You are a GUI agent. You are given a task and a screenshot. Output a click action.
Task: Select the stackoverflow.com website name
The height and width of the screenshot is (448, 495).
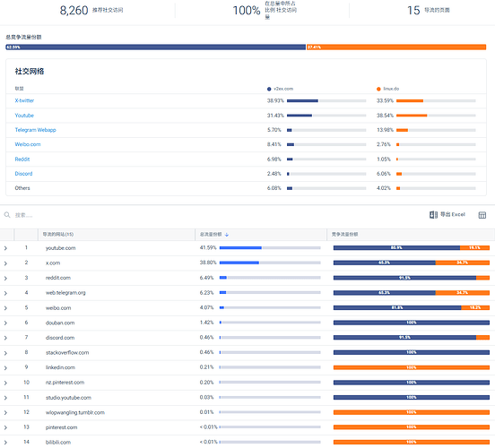(67, 353)
